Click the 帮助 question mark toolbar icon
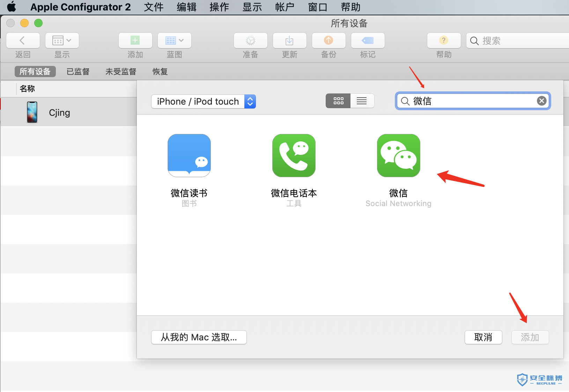Image resolution: width=569 pixels, height=392 pixels. click(444, 40)
